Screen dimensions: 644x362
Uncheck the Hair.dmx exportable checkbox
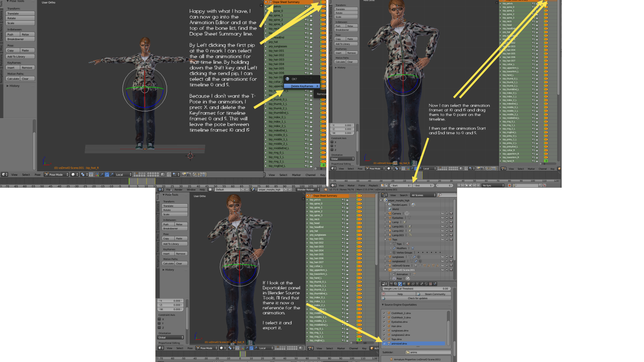click(x=384, y=326)
